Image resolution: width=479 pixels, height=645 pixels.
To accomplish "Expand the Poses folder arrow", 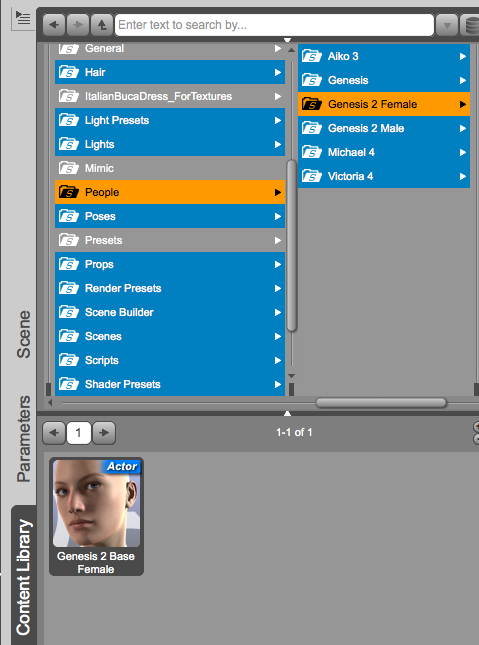I will [278, 216].
